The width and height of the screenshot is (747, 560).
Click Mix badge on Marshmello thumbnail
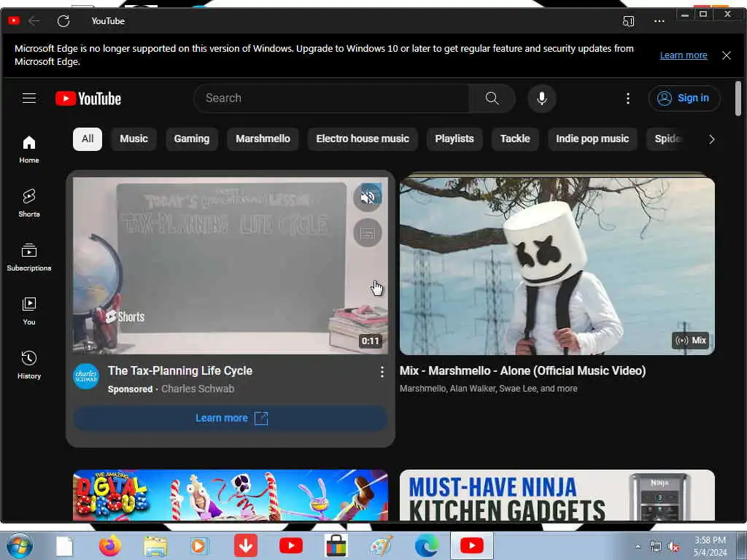pos(691,341)
